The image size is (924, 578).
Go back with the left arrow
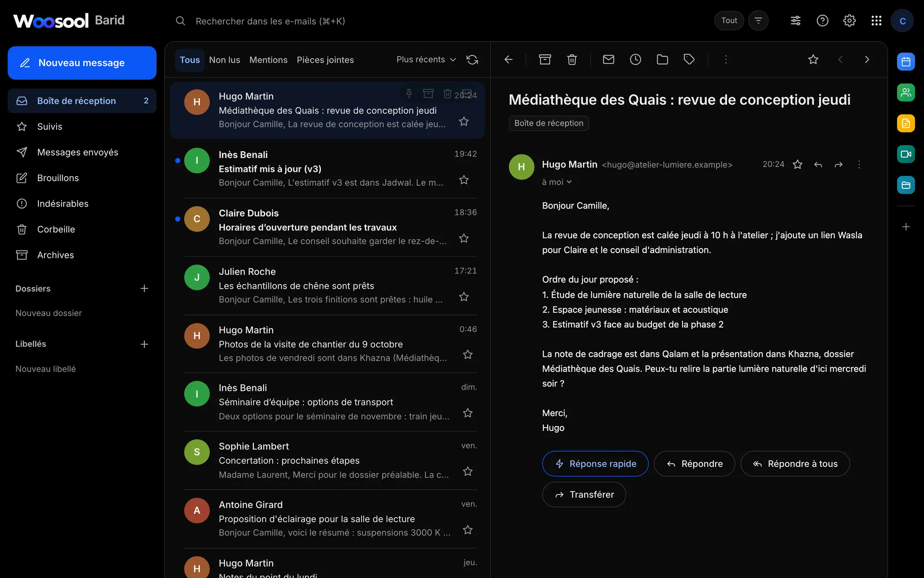tap(508, 60)
